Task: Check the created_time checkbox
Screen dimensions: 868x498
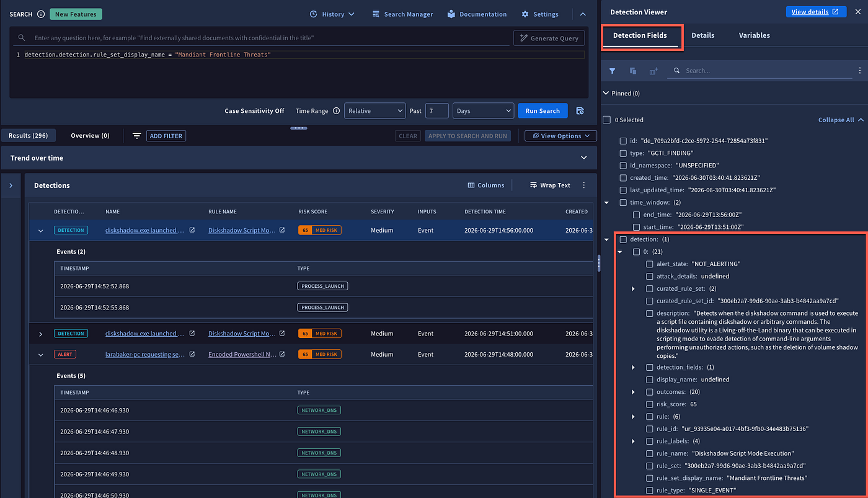Action: pyautogui.click(x=624, y=178)
